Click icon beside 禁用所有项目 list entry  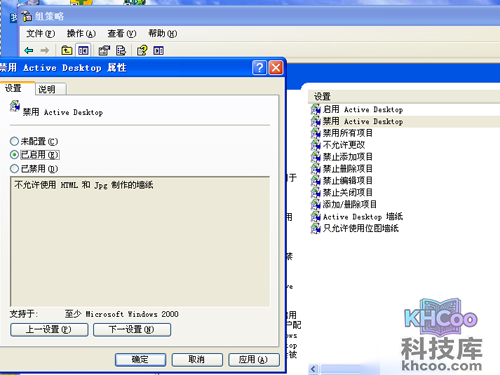[316, 133]
